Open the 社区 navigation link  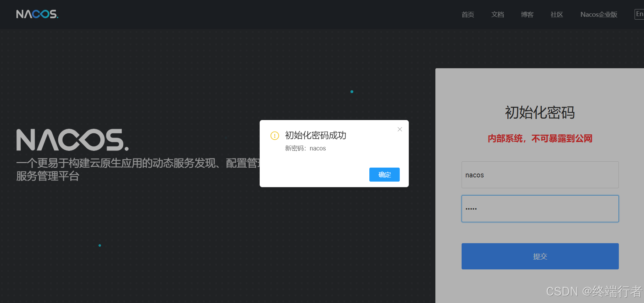557,14
